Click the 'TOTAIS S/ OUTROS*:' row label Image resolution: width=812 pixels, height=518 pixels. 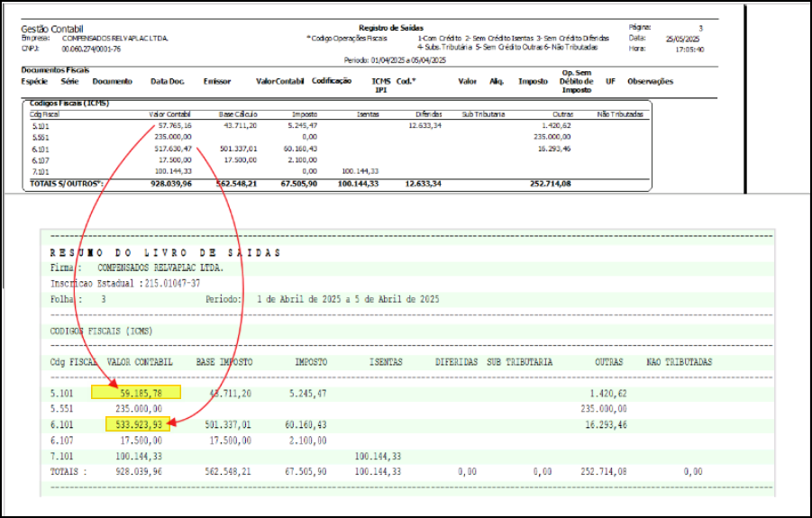[67, 184]
